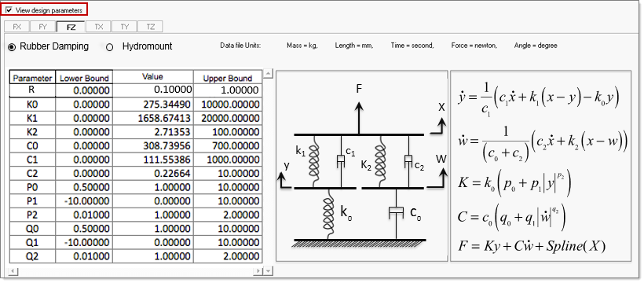Viewport: 644px width, 283px height.
Task: Click the horizontal scroll left arrow
Action: click(x=13, y=271)
